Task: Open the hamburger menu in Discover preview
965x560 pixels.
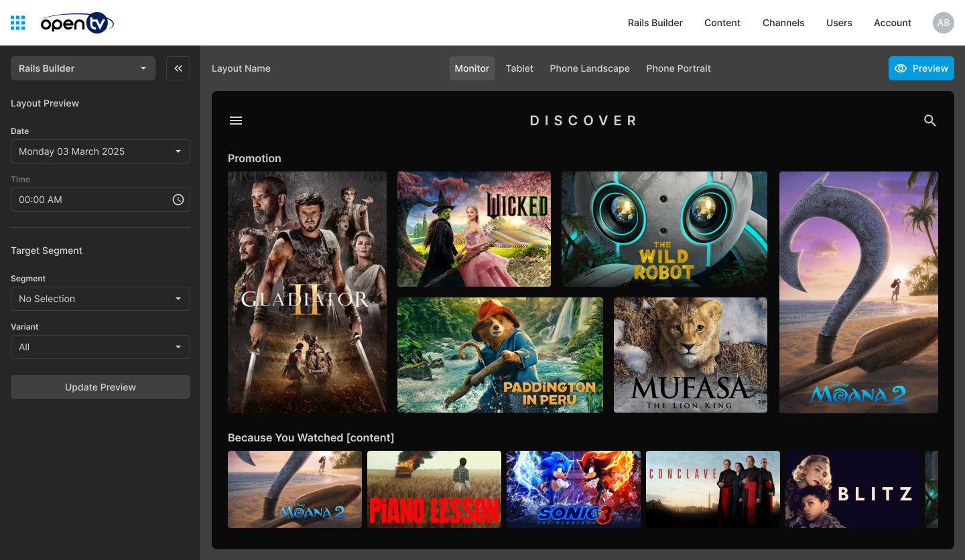Action: (x=236, y=121)
